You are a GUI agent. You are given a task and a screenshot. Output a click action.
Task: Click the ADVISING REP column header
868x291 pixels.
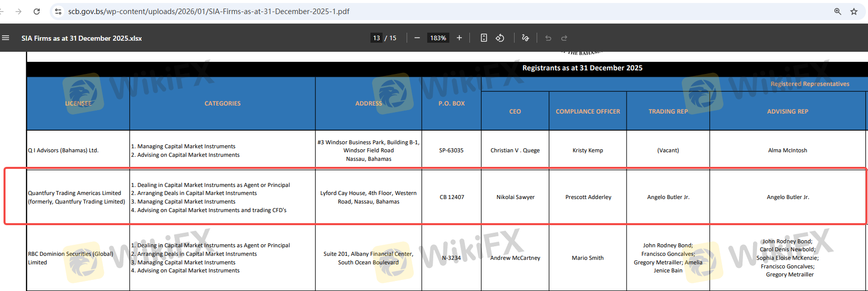click(x=788, y=112)
